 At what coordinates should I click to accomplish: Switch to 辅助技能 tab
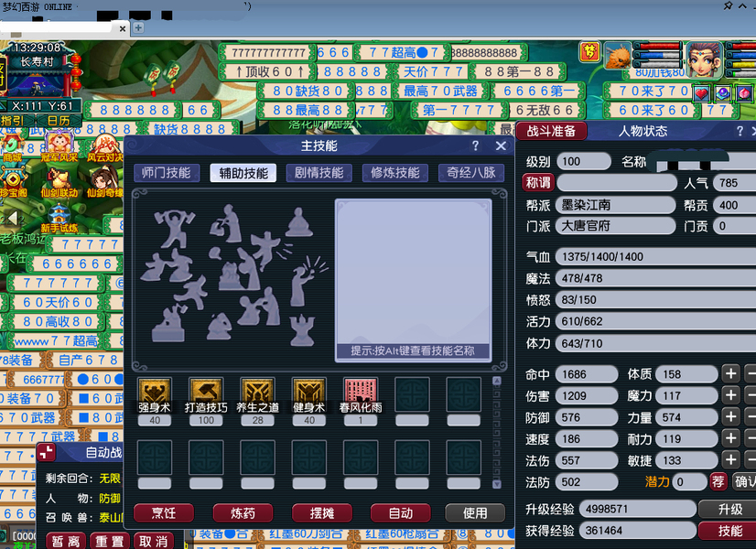[243, 173]
